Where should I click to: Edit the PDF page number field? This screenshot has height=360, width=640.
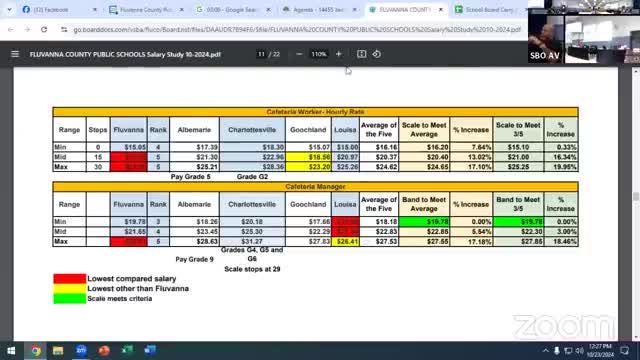pyautogui.click(x=261, y=54)
